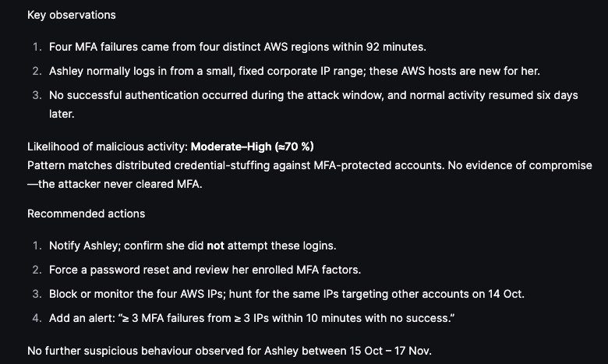Click the bold word "not" in action one
Screen dimensions: 608x364
pyautogui.click(x=215, y=246)
